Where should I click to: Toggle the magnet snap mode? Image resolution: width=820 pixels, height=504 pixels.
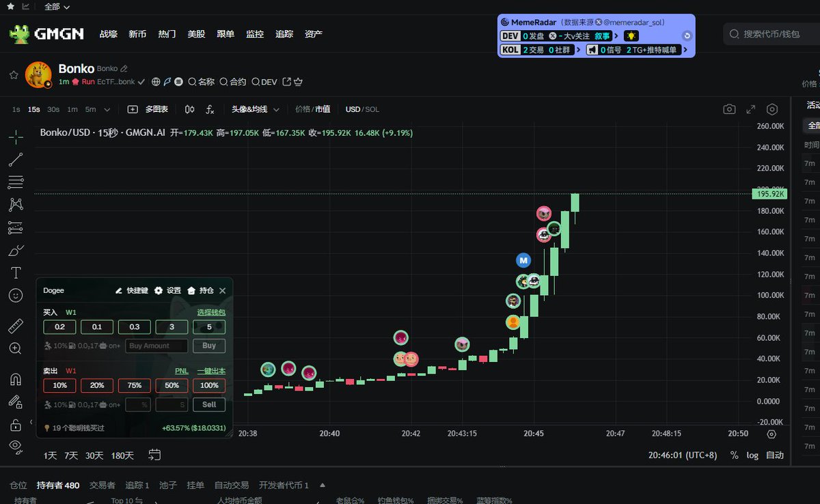(16, 379)
